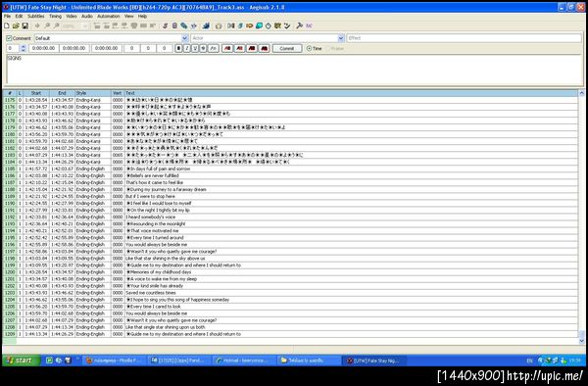Expand the Default style dropdown
This screenshot has width=588, height=386.
click(185, 38)
